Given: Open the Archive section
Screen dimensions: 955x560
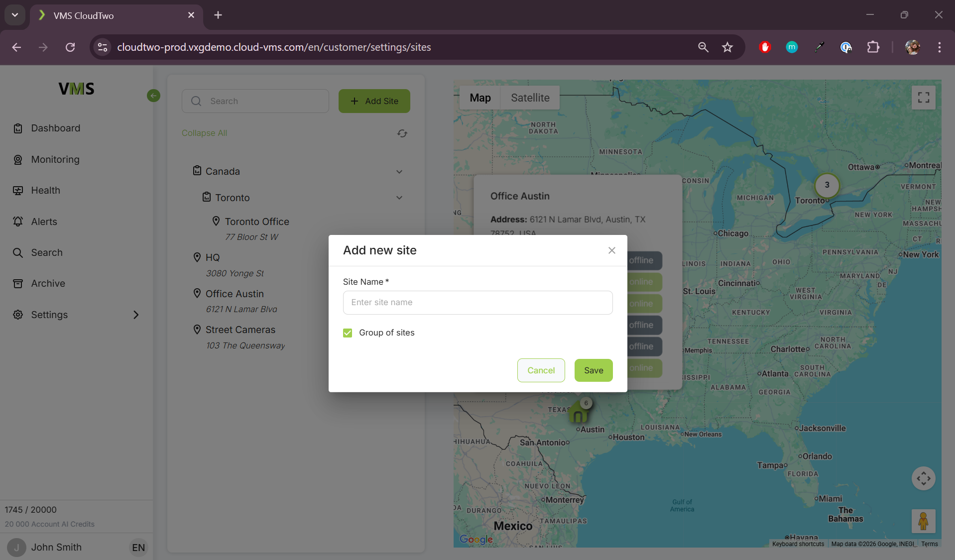Looking at the screenshot, I should pos(48,283).
